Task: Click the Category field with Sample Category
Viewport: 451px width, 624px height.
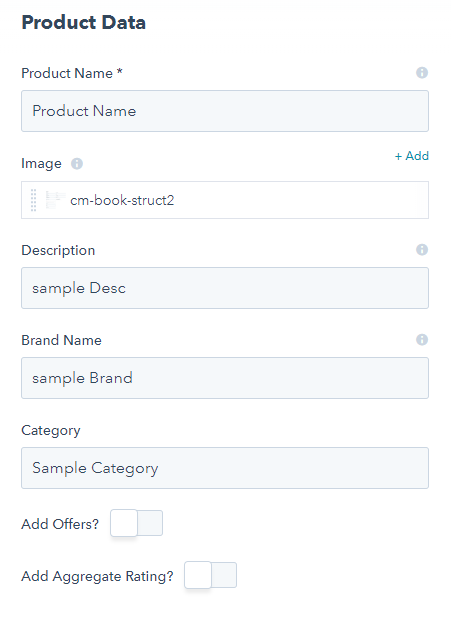Action: pos(225,468)
